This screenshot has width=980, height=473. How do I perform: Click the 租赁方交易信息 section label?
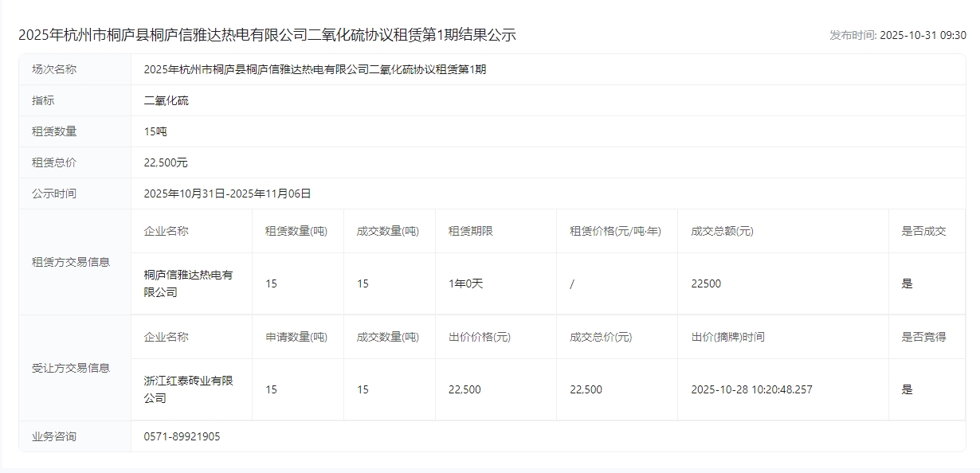pos(71,261)
